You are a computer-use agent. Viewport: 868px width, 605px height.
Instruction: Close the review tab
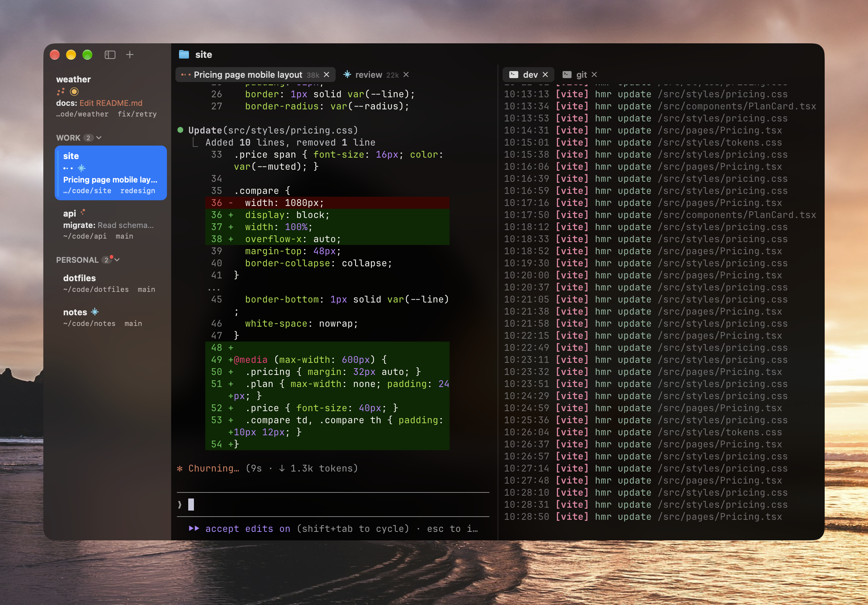click(406, 75)
